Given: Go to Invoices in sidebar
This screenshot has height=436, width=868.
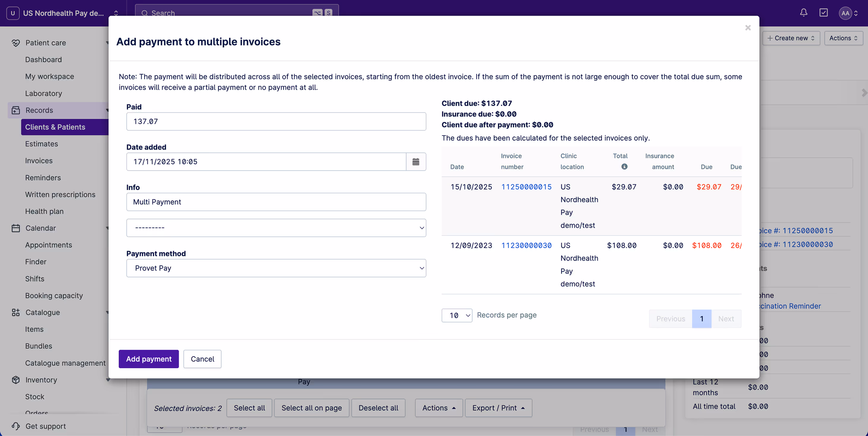Looking at the screenshot, I should (x=39, y=161).
